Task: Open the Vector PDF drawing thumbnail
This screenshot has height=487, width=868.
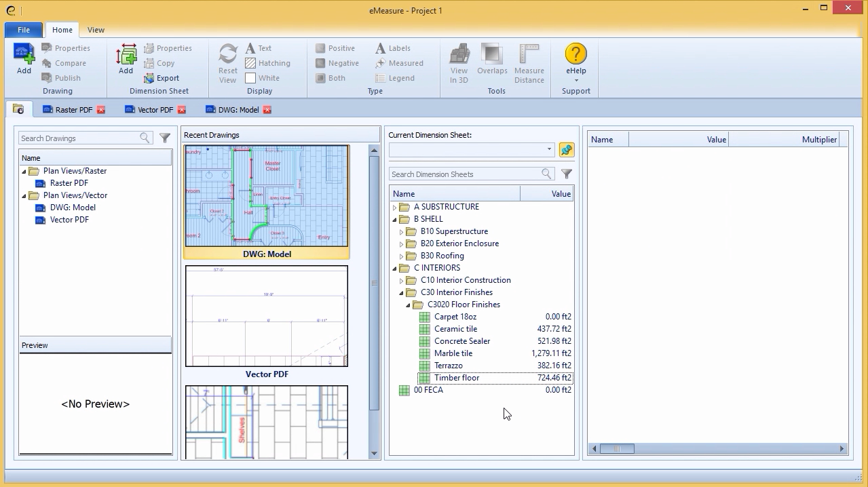Action: click(x=267, y=317)
